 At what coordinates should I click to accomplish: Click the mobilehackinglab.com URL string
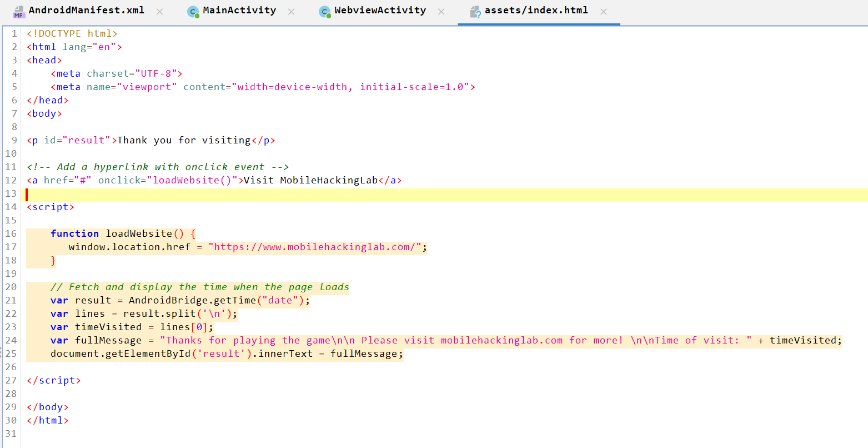(318, 247)
